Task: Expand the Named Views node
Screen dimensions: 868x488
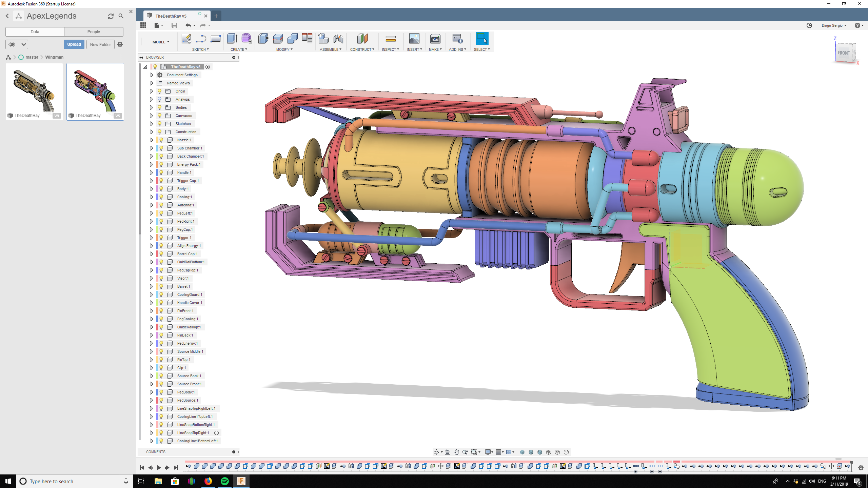Action: 151,83
